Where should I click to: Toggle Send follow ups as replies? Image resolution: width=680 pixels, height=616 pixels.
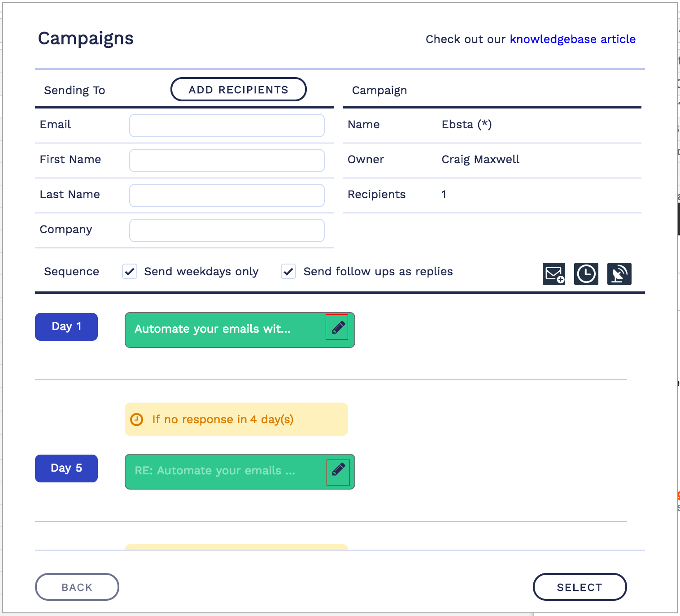click(288, 272)
